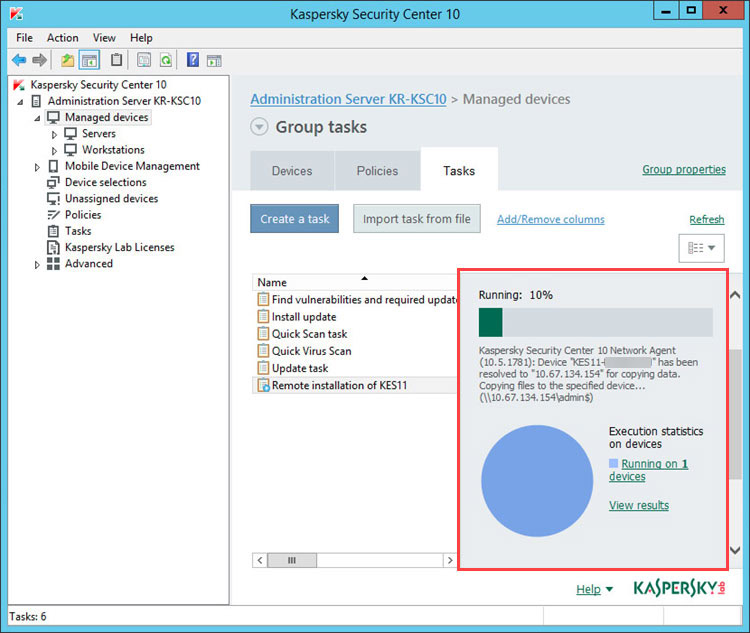Open the view mode dropdown button
Screen dimensions: 750x633
[701, 248]
